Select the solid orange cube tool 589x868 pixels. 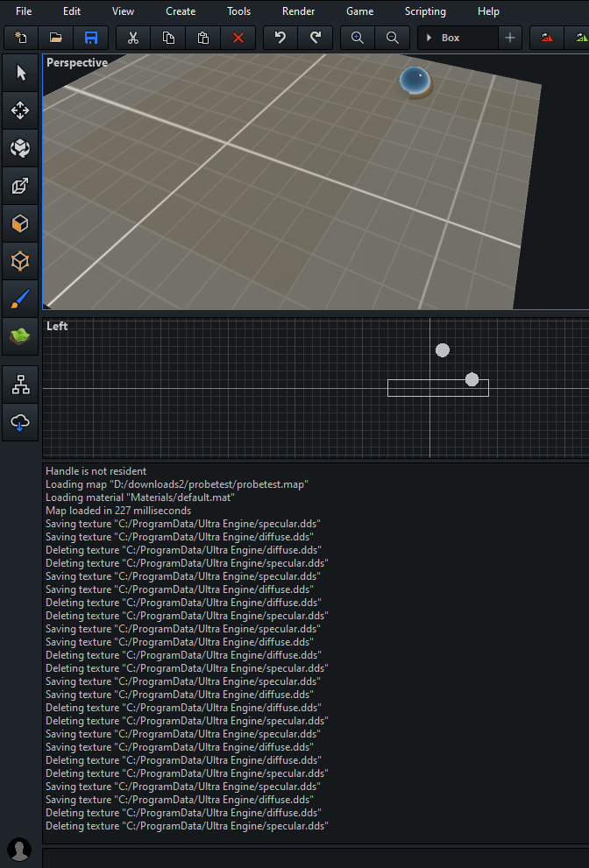point(20,223)
